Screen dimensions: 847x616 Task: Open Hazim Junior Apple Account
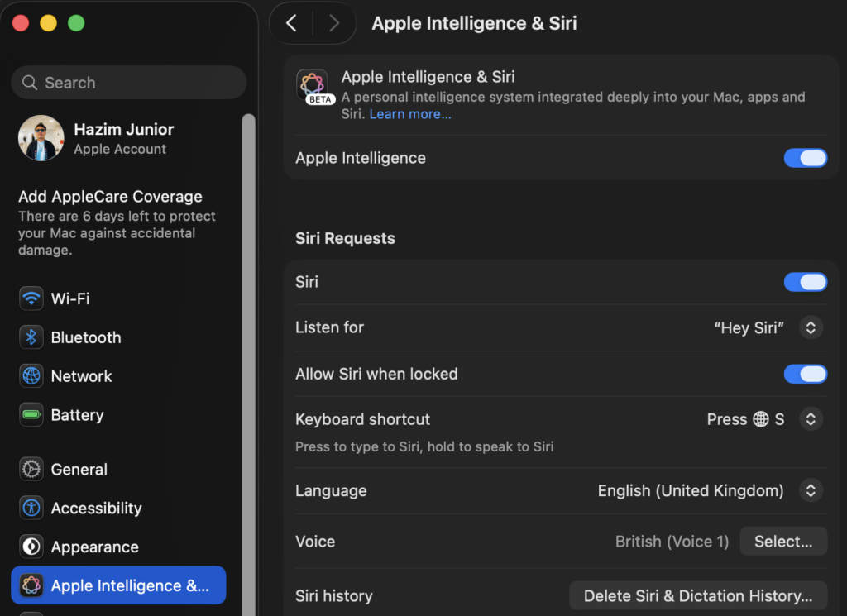click(x=118, y=138)
